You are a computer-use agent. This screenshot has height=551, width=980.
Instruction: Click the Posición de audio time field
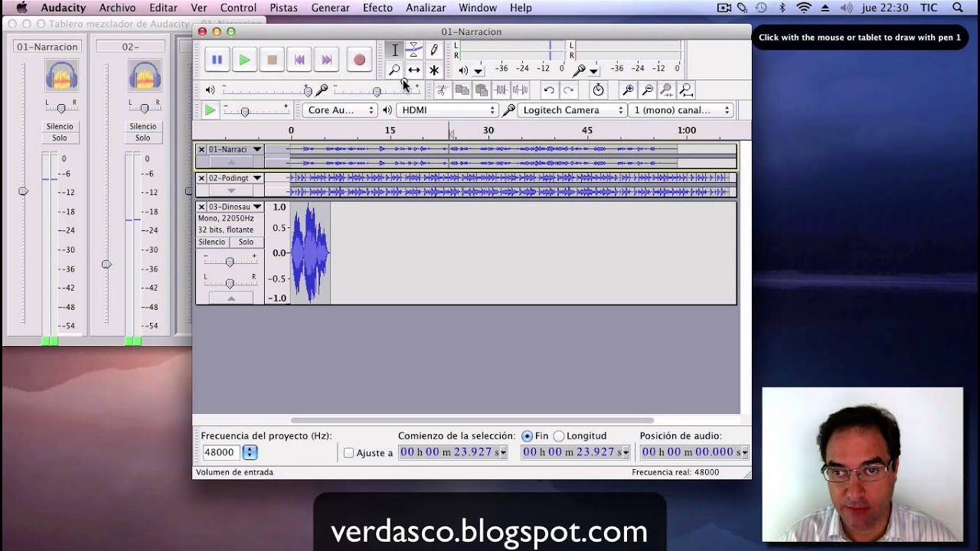tap(694, 452)
